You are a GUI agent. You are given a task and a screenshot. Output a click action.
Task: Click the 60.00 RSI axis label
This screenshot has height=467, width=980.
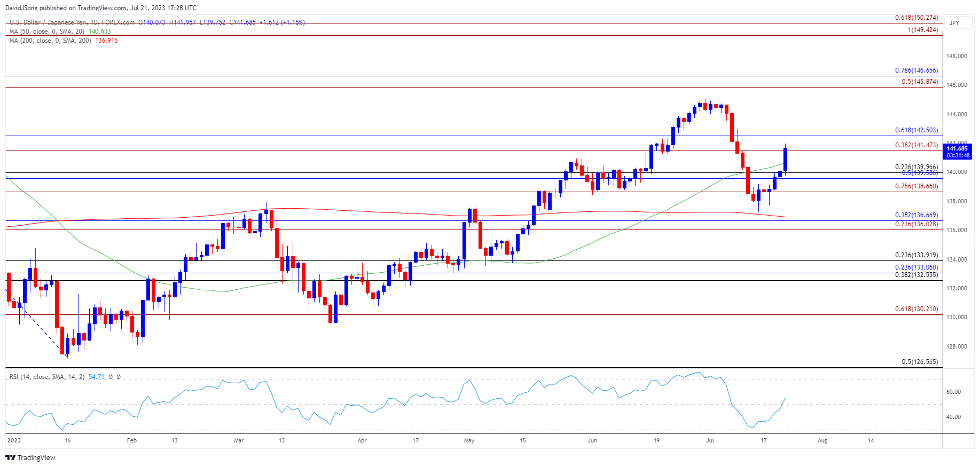[953, 392]
